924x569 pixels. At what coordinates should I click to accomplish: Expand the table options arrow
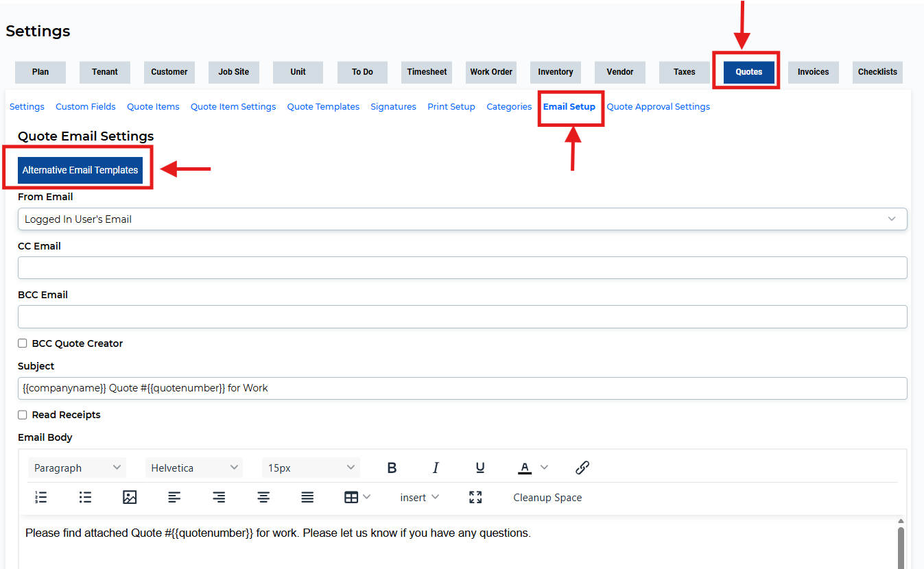(x=367, y=497)
